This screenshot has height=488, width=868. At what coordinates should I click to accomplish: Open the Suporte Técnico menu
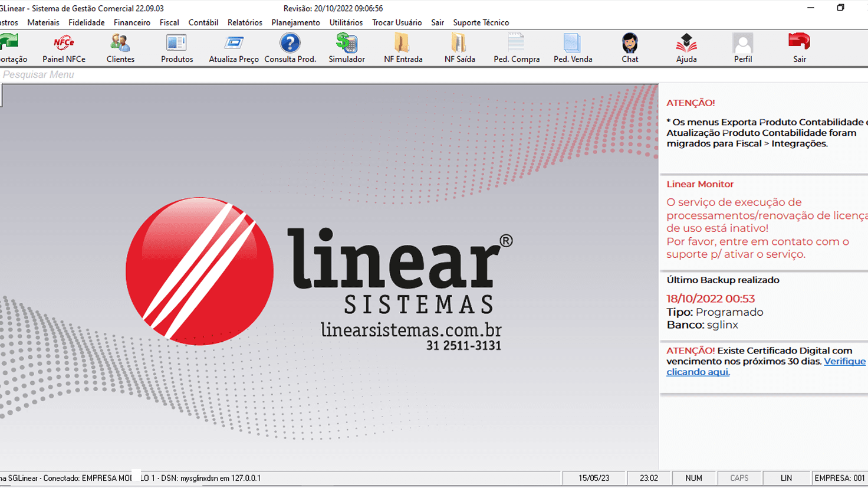[x=481, y=22]
